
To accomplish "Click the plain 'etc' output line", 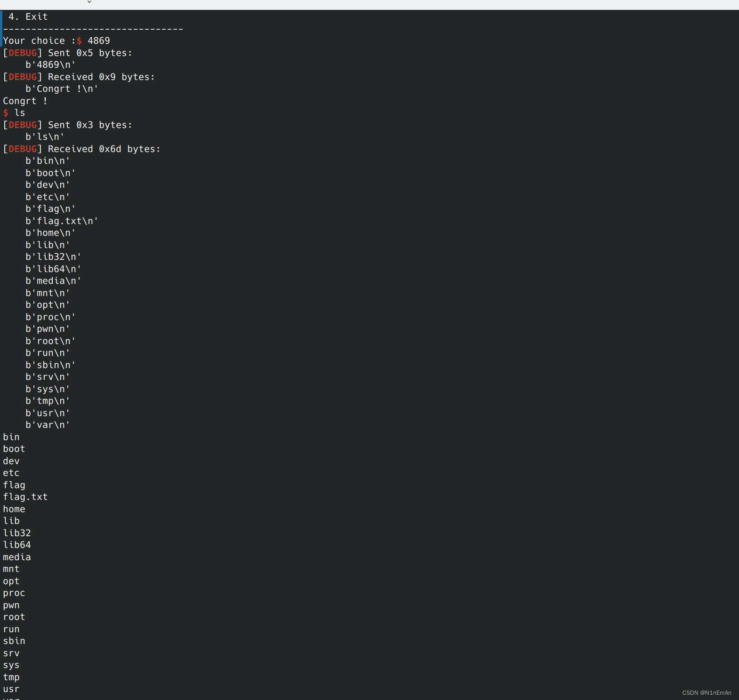I will (11, 473).
